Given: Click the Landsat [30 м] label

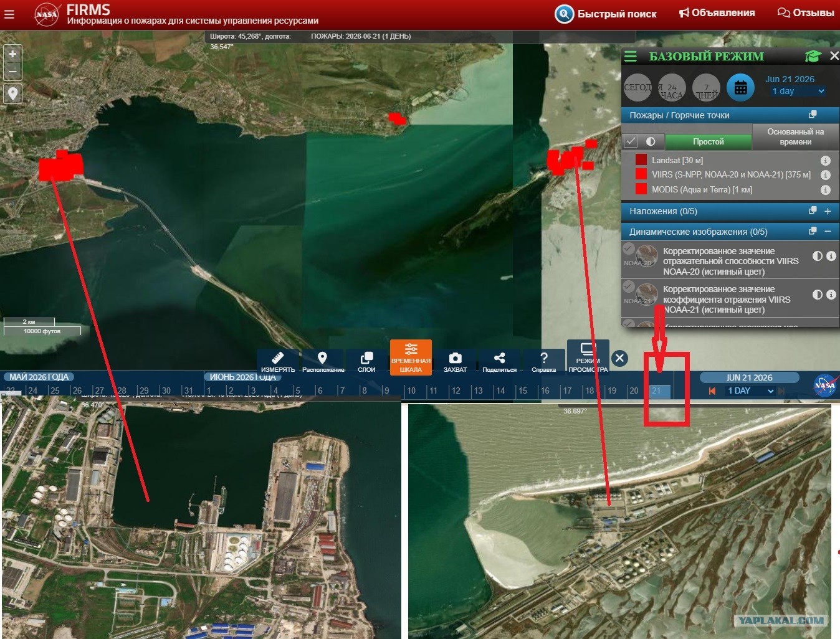Looking at the screenshot, I should pos(677,160).
